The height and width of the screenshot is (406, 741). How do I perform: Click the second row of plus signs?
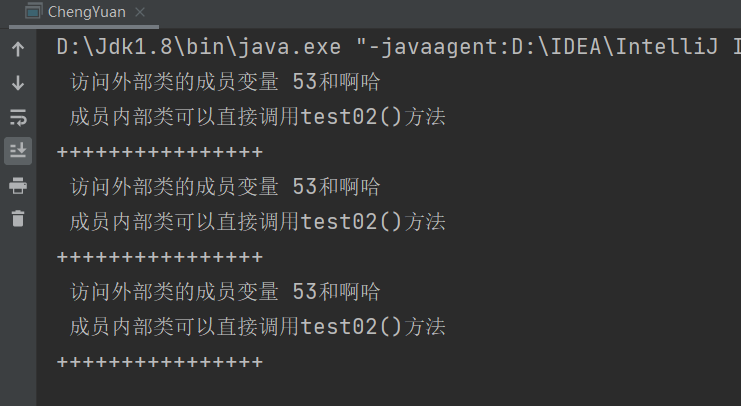(160, 257)
